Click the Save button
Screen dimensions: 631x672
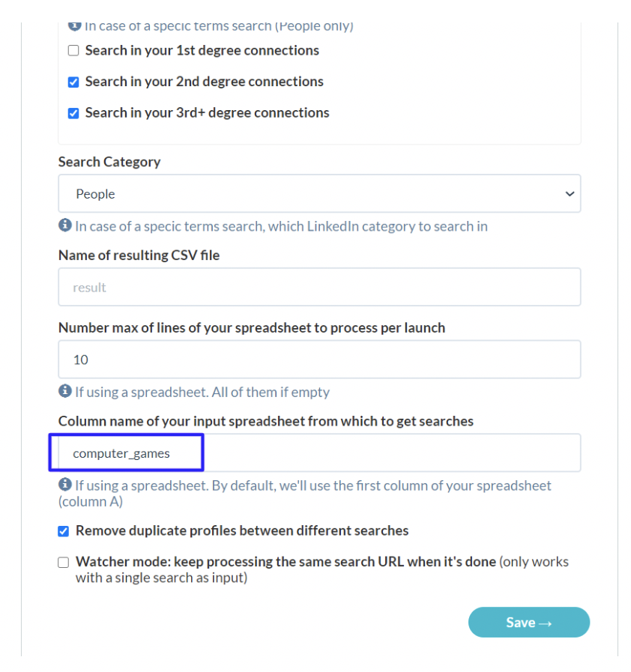pyautogui.click(x=529, y=623)
